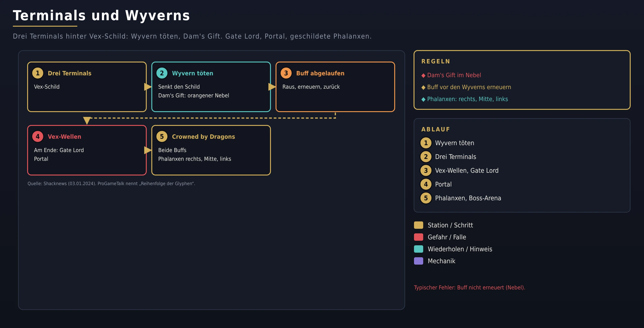Click the Typischer Fehler warning text
Viewport: 644px width, 328px height.
(x=469, y=288)
